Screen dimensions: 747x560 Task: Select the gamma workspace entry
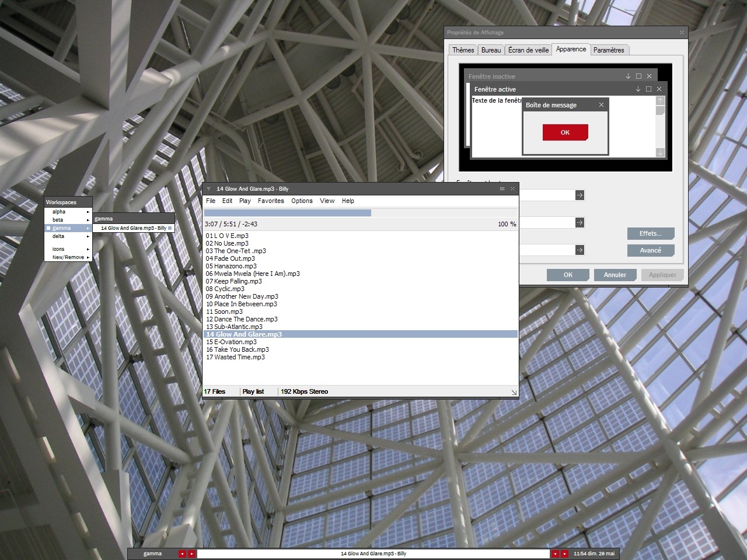(68, 228)
